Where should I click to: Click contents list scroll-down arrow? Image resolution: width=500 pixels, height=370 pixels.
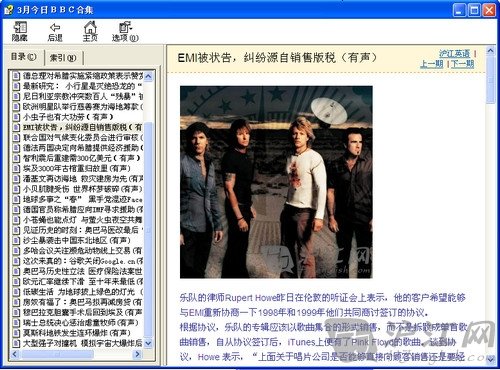149,343
